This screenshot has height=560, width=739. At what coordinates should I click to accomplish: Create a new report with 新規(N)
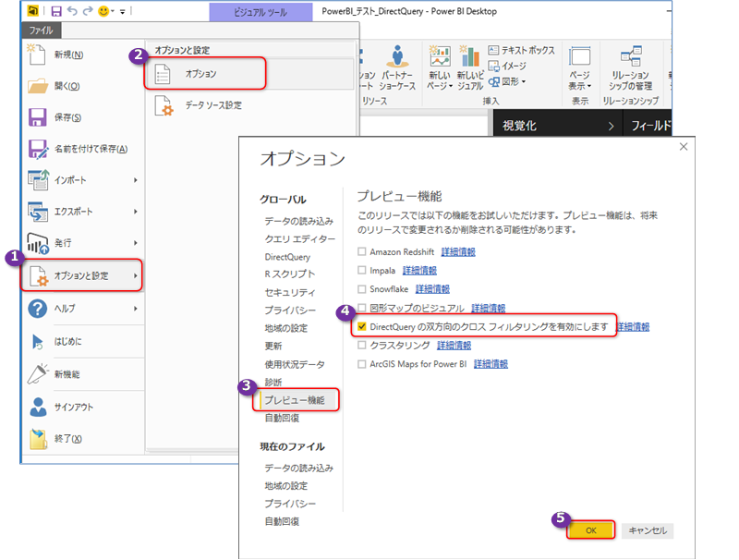(x=68, y=55)
